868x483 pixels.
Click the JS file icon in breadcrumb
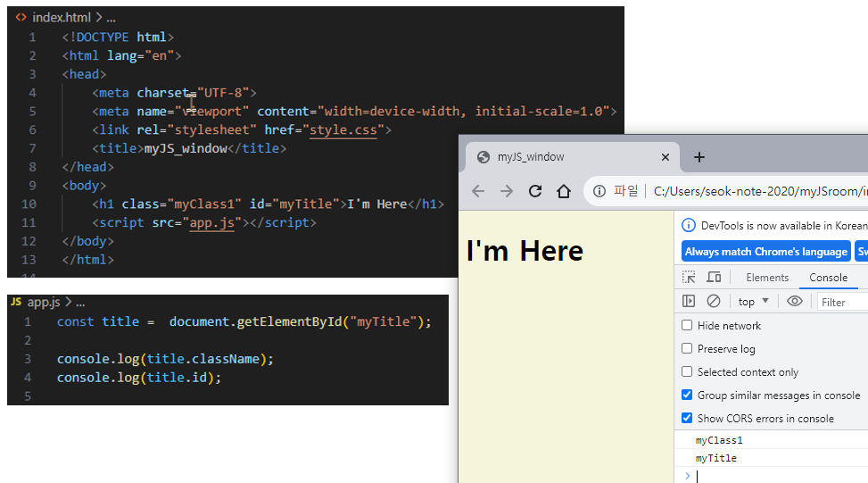tap(16, 302)
